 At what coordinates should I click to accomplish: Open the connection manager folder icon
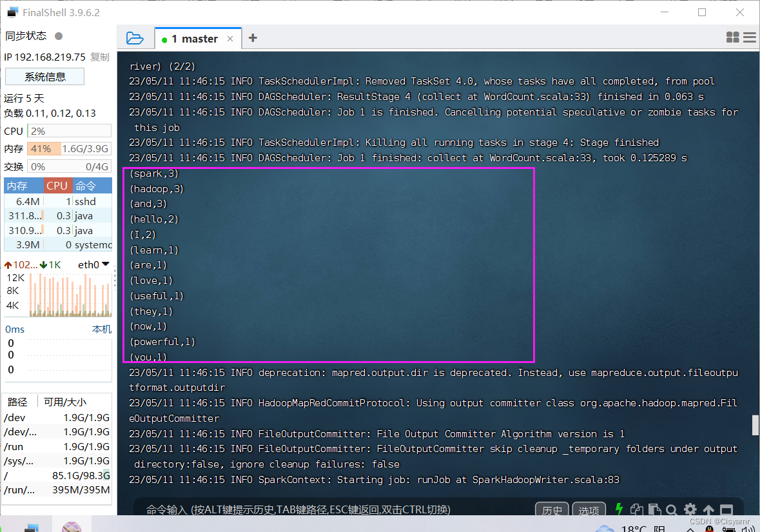pyautogui.click(x=135, y=38)
